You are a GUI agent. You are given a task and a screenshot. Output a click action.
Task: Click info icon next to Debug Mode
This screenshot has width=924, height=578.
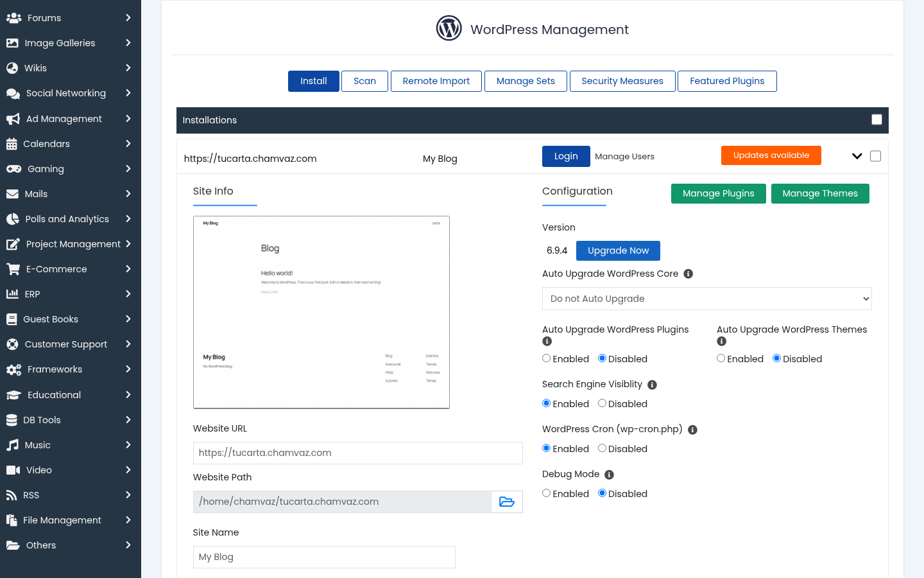[610, 475]
